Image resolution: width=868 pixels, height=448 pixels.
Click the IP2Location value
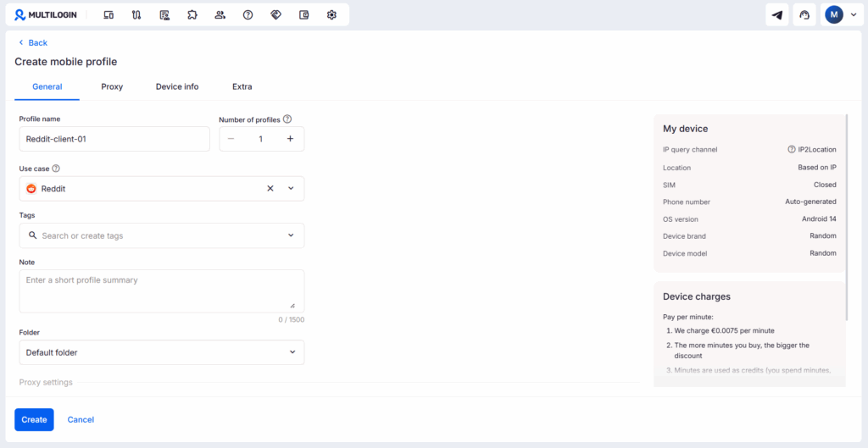click(817, 149)
